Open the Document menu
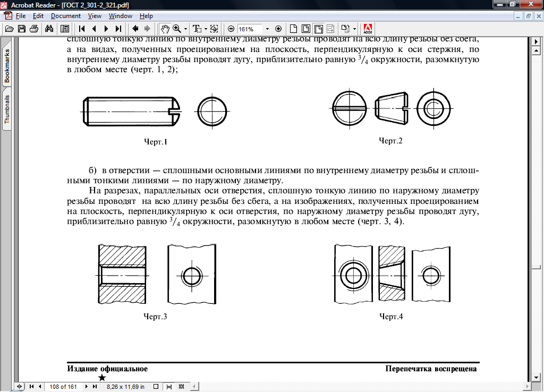Screen dimensions: 544x392 [65, 16]
